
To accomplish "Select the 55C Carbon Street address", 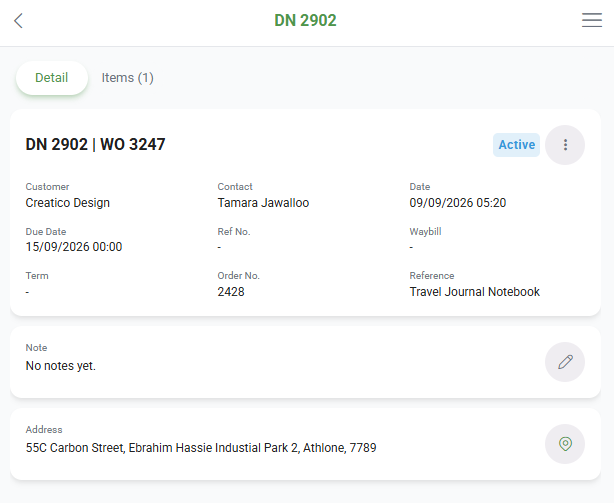I will pyautogui.click(x=201, y=447).
